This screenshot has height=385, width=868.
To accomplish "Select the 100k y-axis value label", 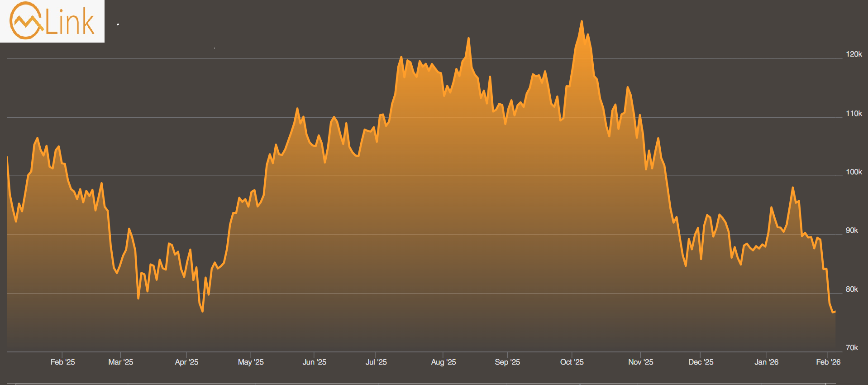I will [854, 172].
